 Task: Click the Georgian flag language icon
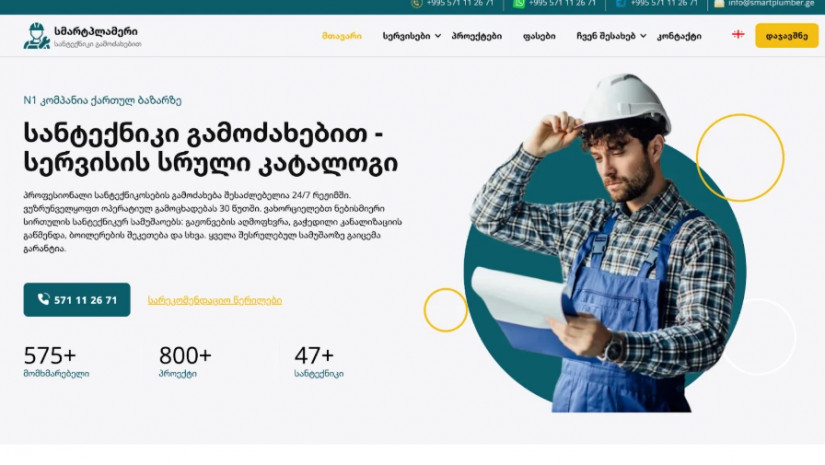pyautogui.click(x=738, y=34)
